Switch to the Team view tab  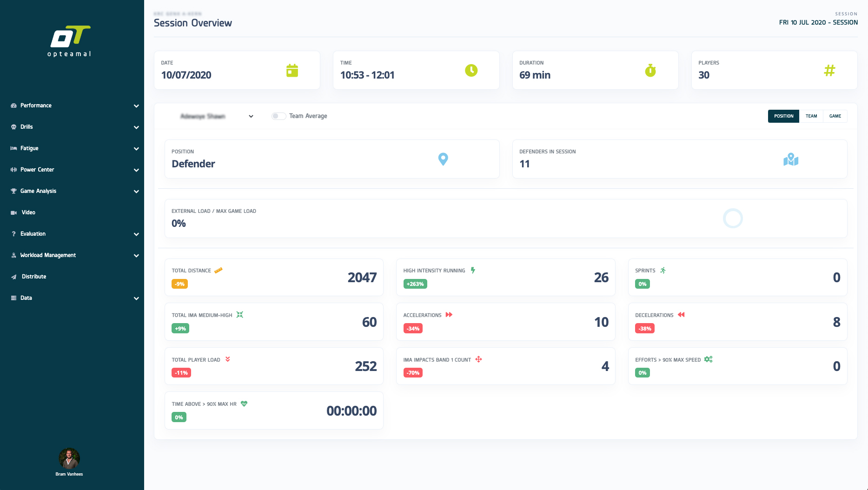click(x=811, y=116)
